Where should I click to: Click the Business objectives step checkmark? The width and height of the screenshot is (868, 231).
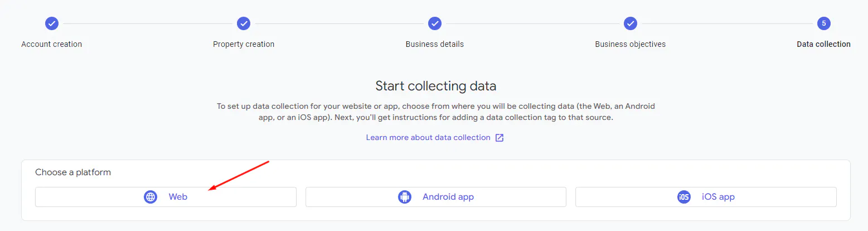tap(631, 23)
